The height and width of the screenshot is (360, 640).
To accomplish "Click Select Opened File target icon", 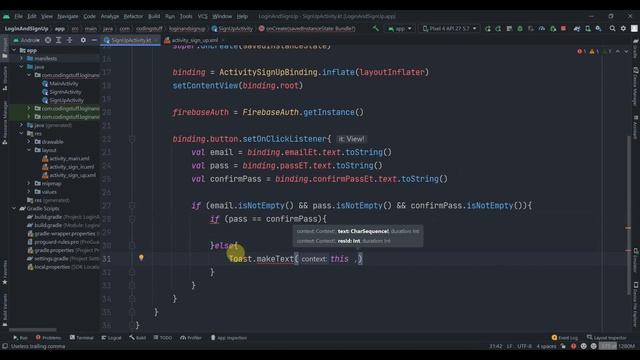I will [48, 40].
